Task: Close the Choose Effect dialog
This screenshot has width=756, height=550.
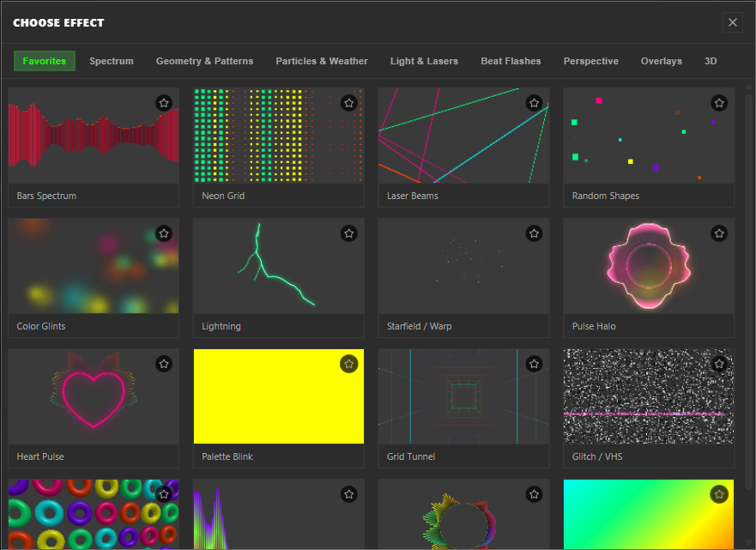Action: (x=733, y=22)
